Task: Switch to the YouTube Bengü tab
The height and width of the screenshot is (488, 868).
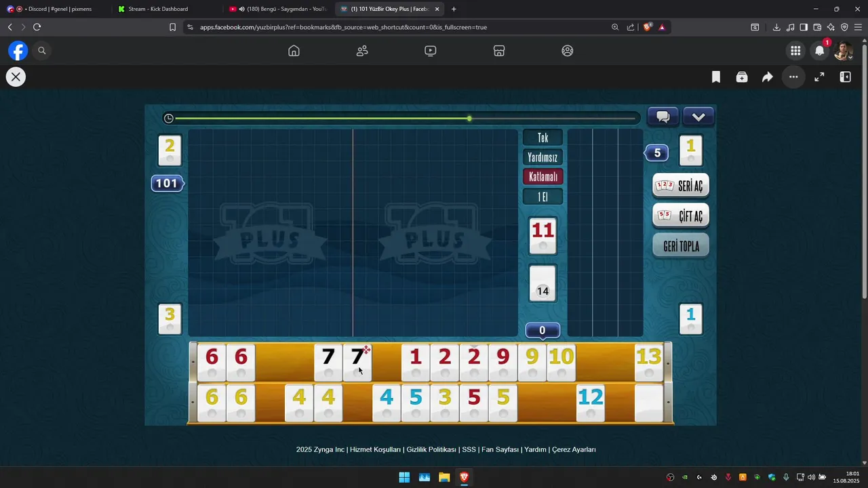Action: [x=278, y=9]
